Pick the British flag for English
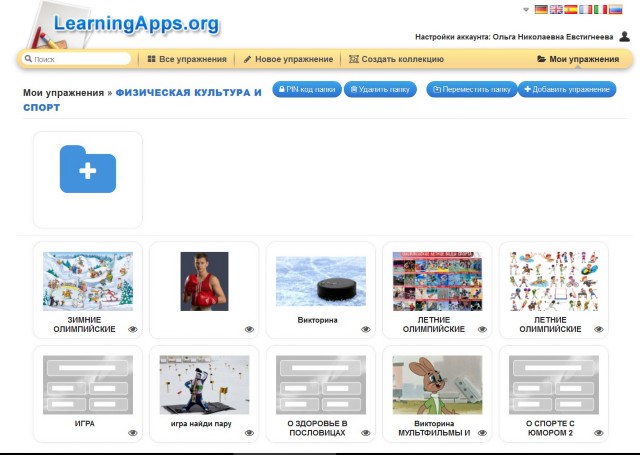The height and width of the screenshot is (455, 640). coord(556,9)
